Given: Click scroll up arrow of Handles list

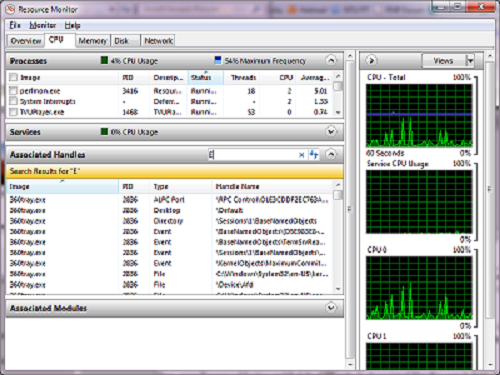Looking at the screenshot, I should pos(338,184).
